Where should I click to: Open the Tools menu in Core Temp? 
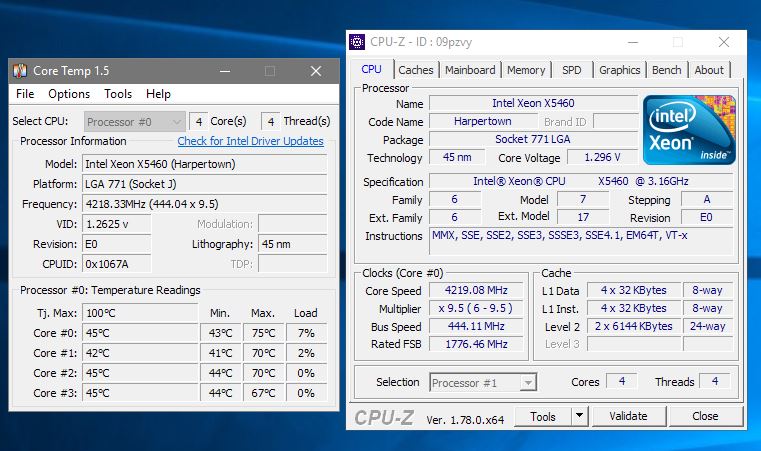(118, 94)
